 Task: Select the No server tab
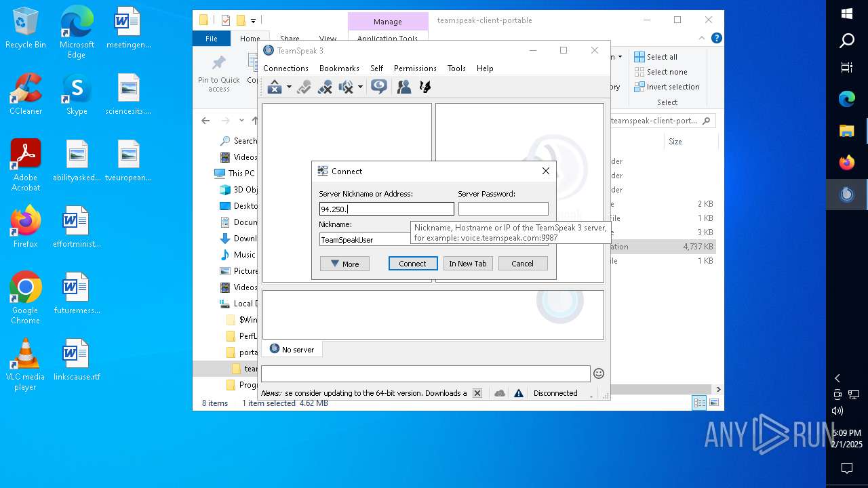pos(292,350)
